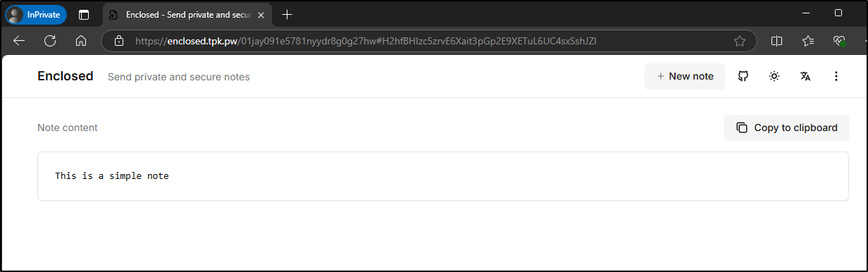Refresh the current page

tap(50, 41)
